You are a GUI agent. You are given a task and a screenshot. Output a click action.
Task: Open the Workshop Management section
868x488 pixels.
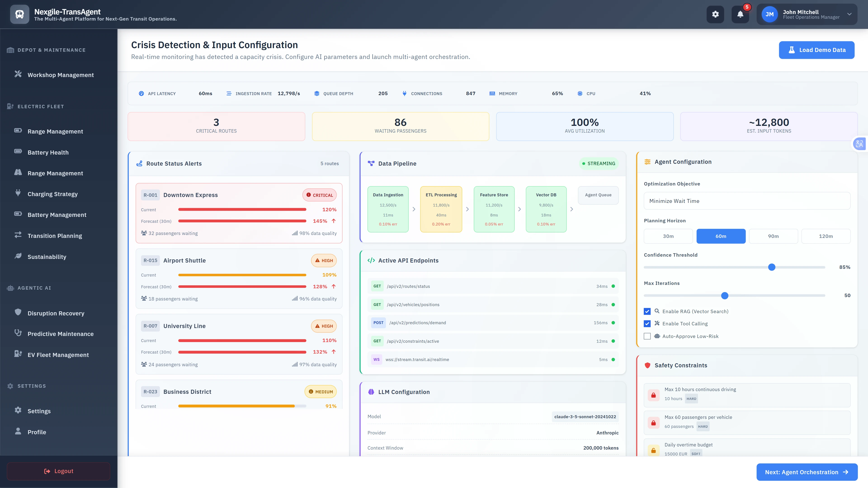60,75
